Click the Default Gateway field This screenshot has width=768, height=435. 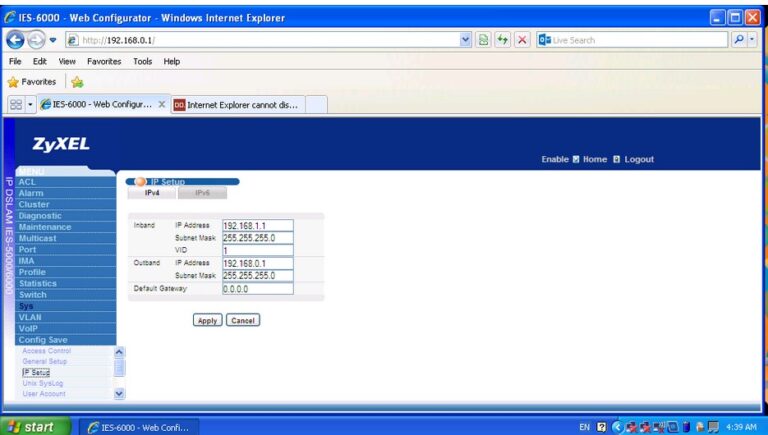tap(258, 289)
